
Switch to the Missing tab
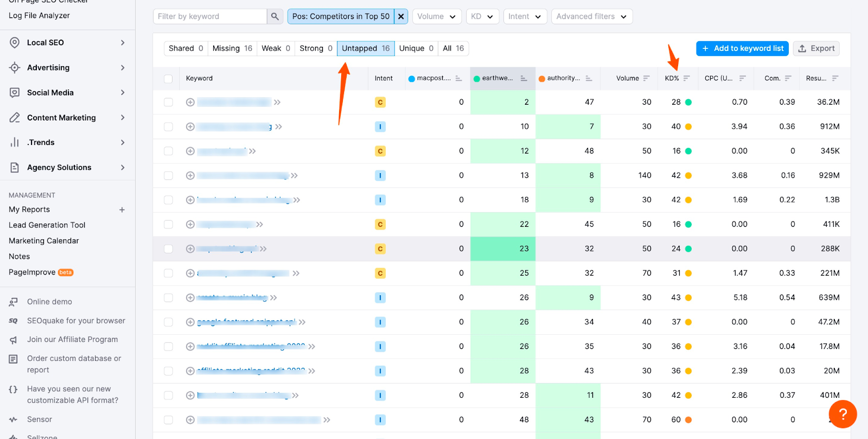232,48
